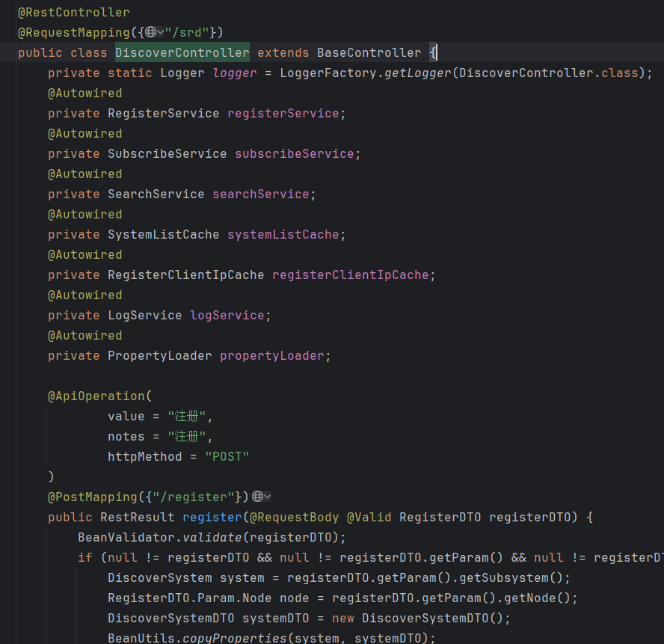Click the highlighted DiscoverController class name

click(x=182, y=52)
